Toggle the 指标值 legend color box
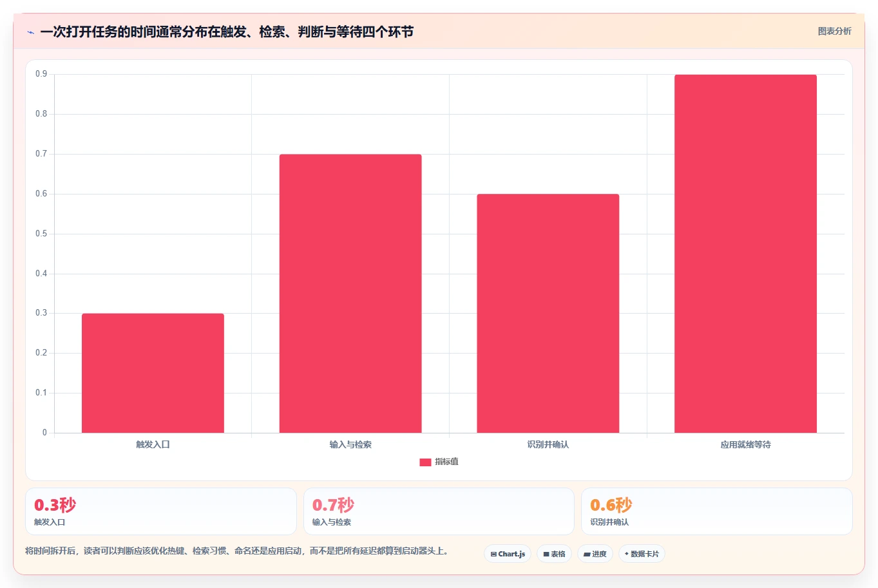The height and width of the screenshot is (588, 878). (425, 462)
